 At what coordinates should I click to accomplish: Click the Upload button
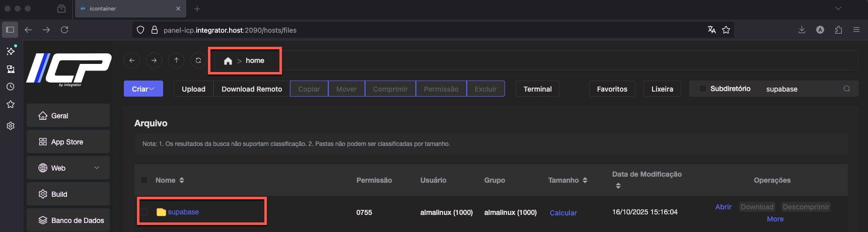pos(193,89)
